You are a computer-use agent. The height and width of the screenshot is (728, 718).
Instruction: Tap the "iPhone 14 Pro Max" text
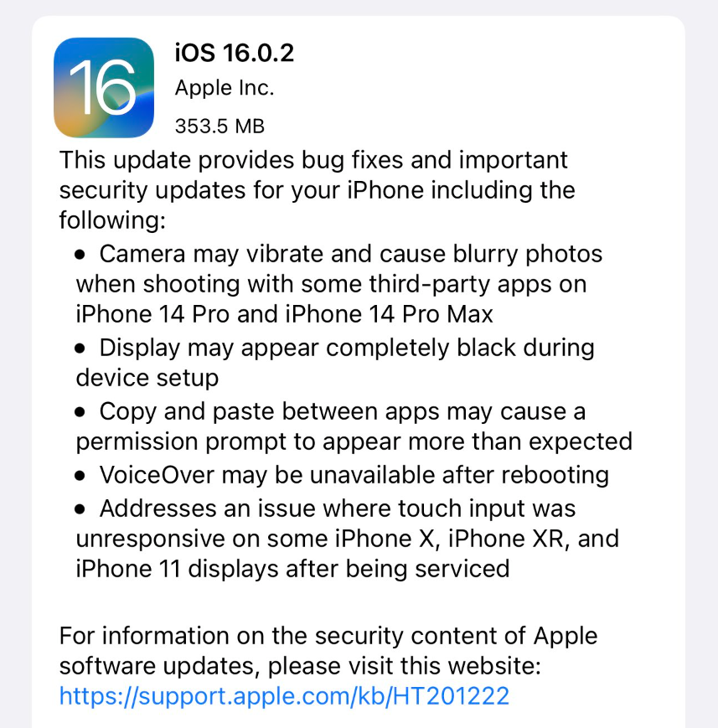(x=389, y=314)
